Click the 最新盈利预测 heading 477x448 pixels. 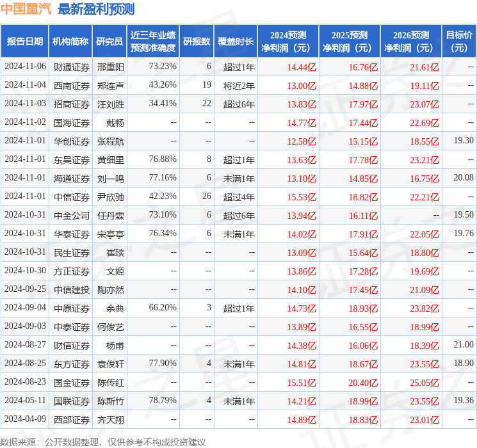[x=96, y=9]
